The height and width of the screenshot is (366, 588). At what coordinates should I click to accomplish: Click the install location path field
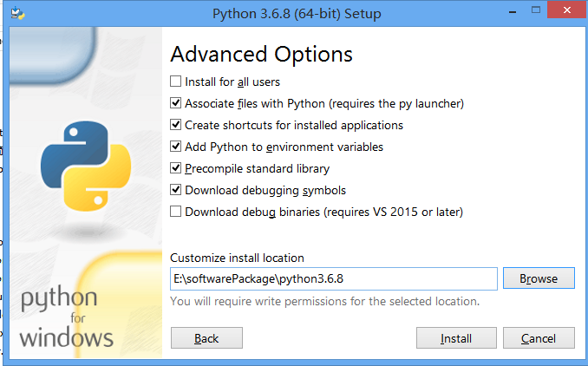pyautogui.click(x=333, y=278)
